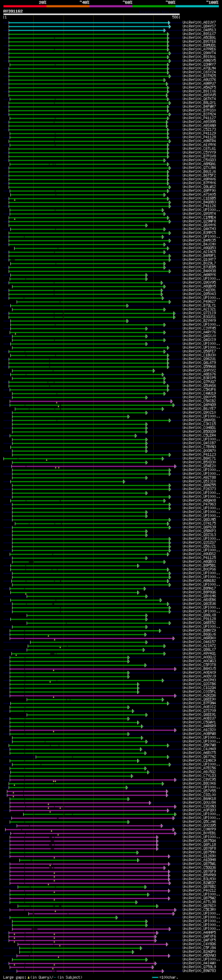
Task: Select label UniRef100_C5LER4
Action: point(199,436)
